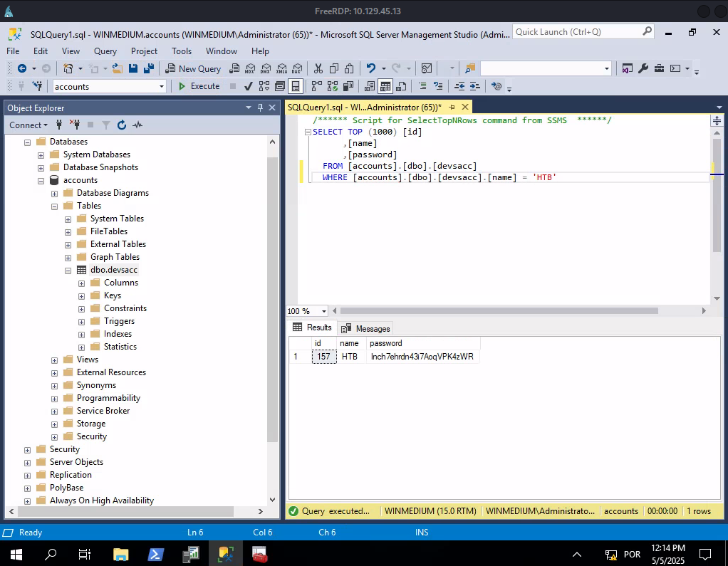Open the Project menu
Screen dimensions: 728x566
pyautogui.click(x=144, y=51)
